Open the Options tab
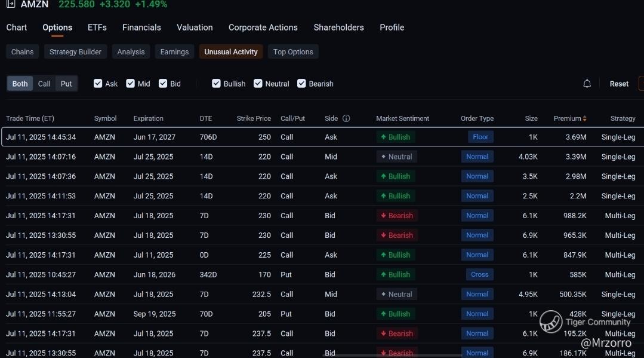 pyautogui.click(x=57, y=27)
